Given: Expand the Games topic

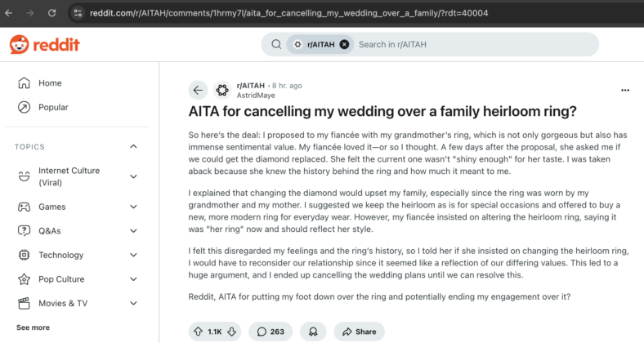Looking at the screenshot, I should click(x=133, y=207).
